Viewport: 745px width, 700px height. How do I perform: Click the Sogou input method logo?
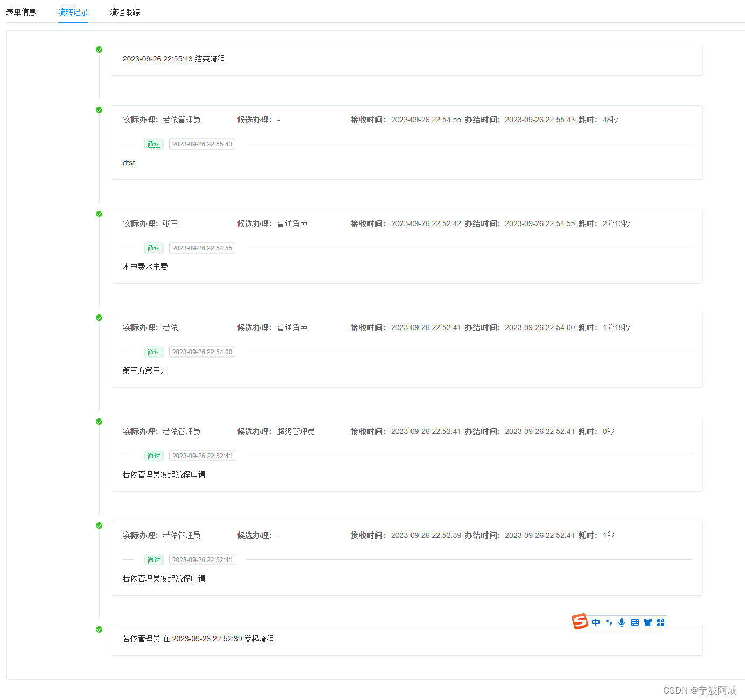tap(580, 622)
